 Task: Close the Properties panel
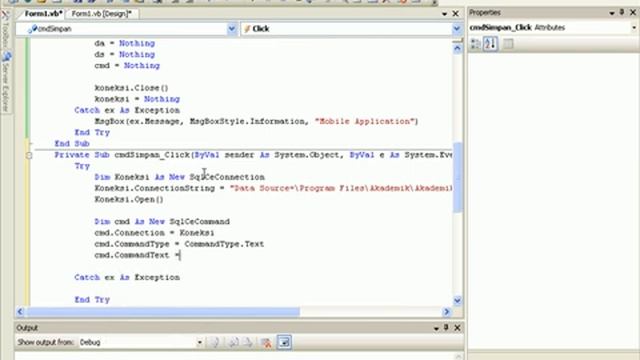point(633,13)
